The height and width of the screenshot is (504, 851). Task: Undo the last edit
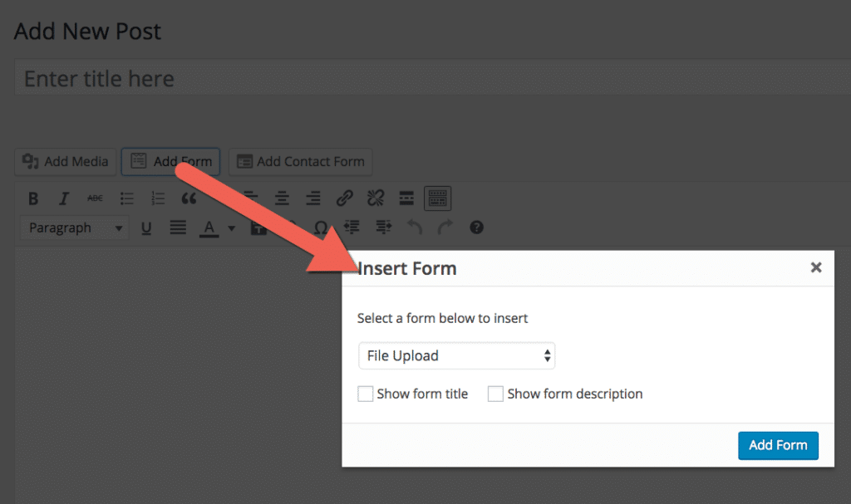tap(415, 228)
